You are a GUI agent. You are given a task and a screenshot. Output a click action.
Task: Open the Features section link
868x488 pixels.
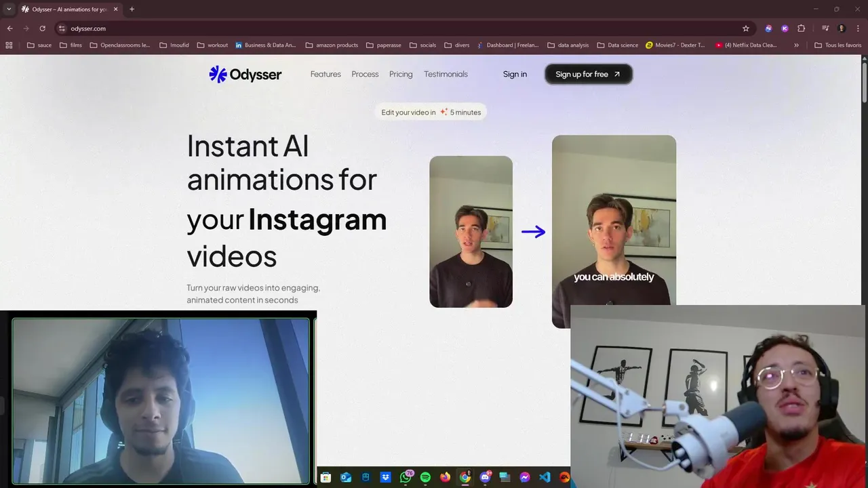tap(325, 75)
